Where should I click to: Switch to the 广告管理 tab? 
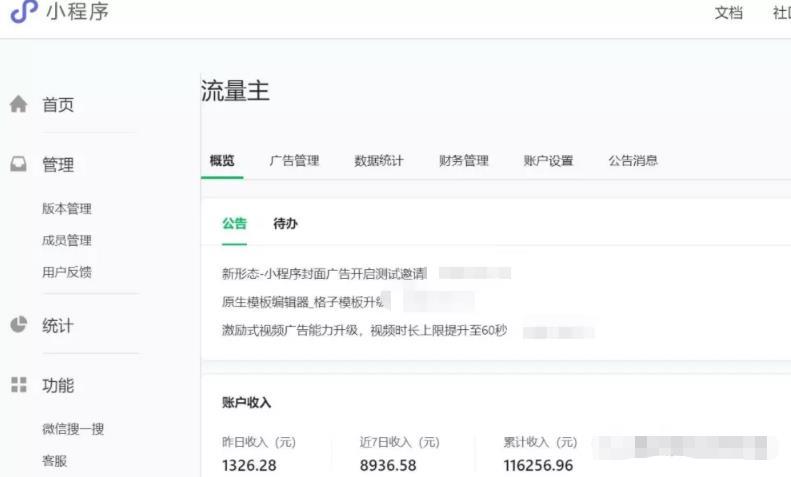pyautogui.click(x=294, y=161)
